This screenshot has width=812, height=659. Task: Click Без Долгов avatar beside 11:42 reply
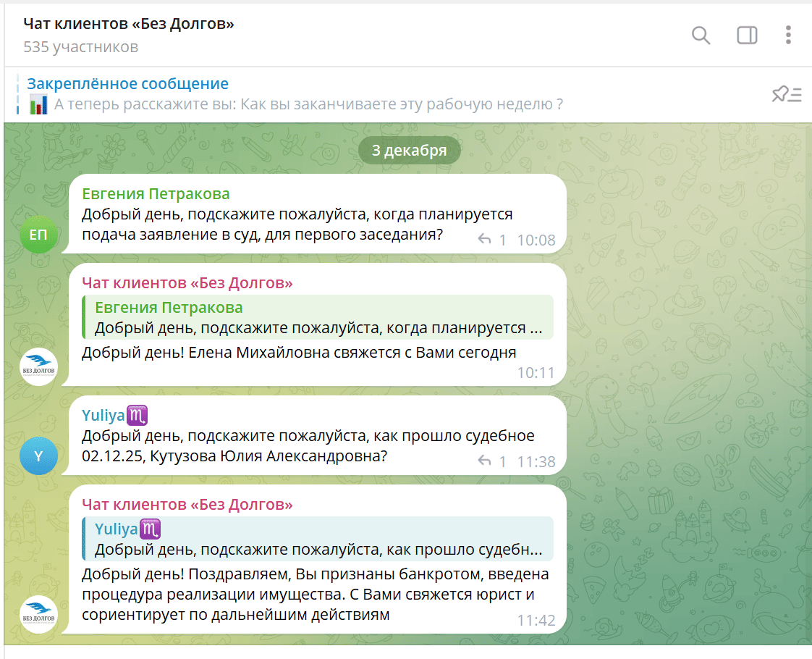38,615
